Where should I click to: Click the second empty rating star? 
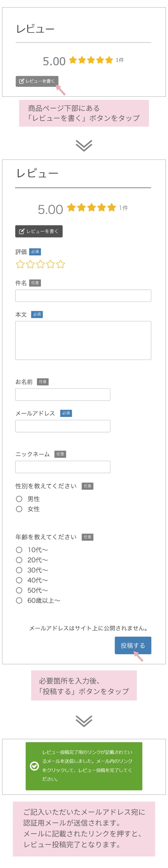30,264
